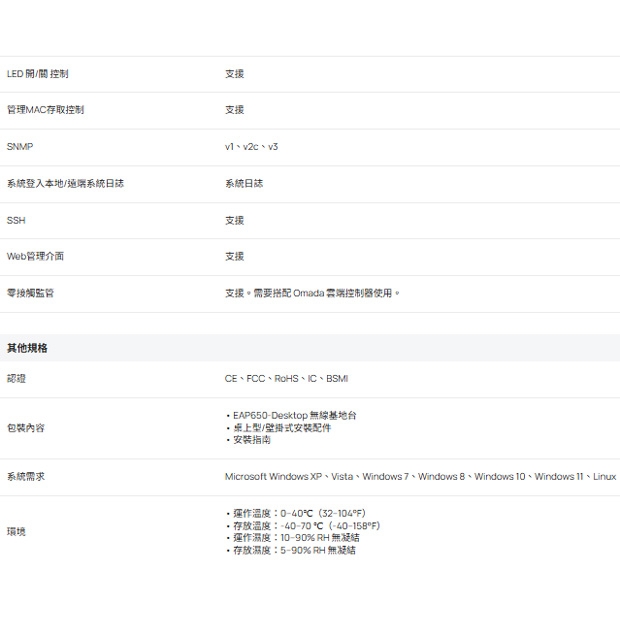Click the '系統日誌' value cell
Image resolution: width=620 pixels, height=620 pixels.
pyautogui.click(x=244, y=183)
